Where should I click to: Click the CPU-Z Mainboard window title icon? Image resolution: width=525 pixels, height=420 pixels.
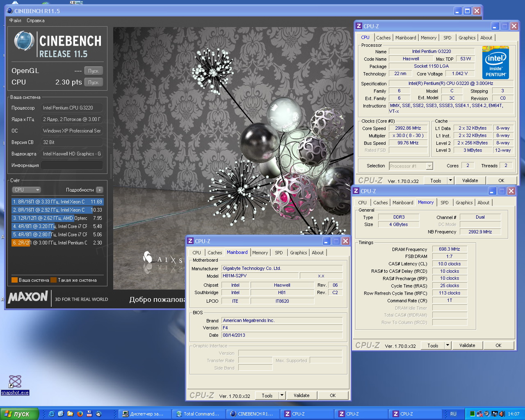190,241
